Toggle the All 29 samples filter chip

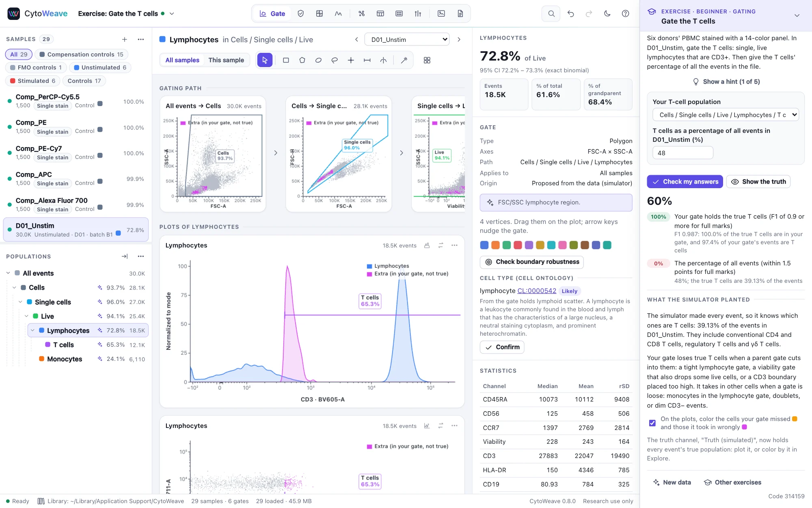coord(19,54)
